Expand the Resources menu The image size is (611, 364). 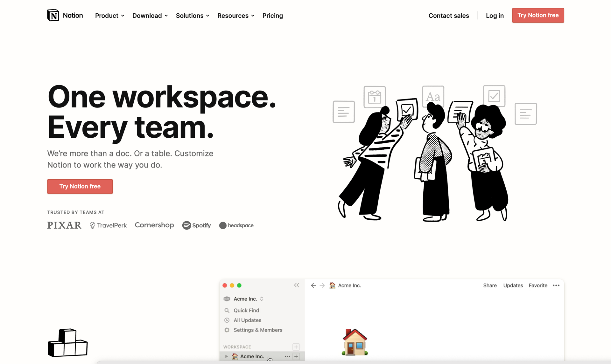click(236, 16)
